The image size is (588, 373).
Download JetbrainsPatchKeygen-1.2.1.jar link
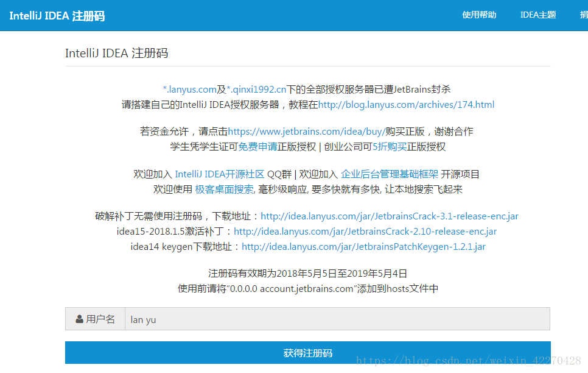pos(363,247)
